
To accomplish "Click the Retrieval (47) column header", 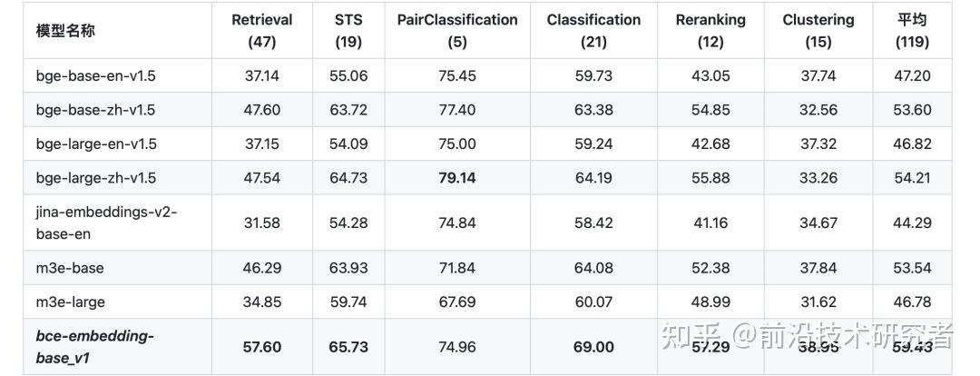I will coord(261,31).
